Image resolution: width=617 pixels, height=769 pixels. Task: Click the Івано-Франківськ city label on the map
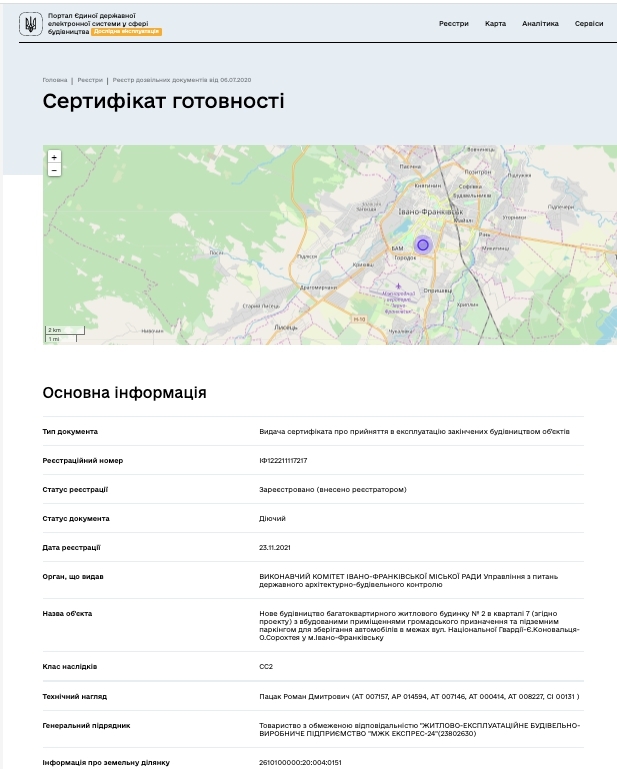click(431, 212)
